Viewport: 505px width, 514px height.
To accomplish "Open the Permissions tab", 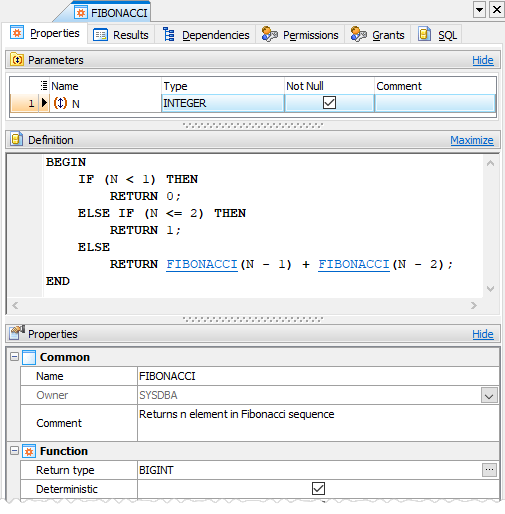I will (x=300, y=35).
